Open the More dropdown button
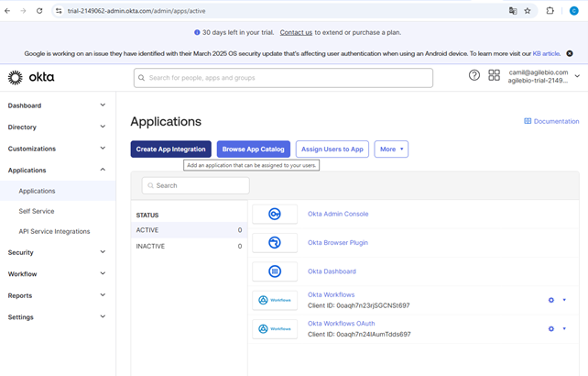Screen dimensions: 588x376 coord(391,149)
